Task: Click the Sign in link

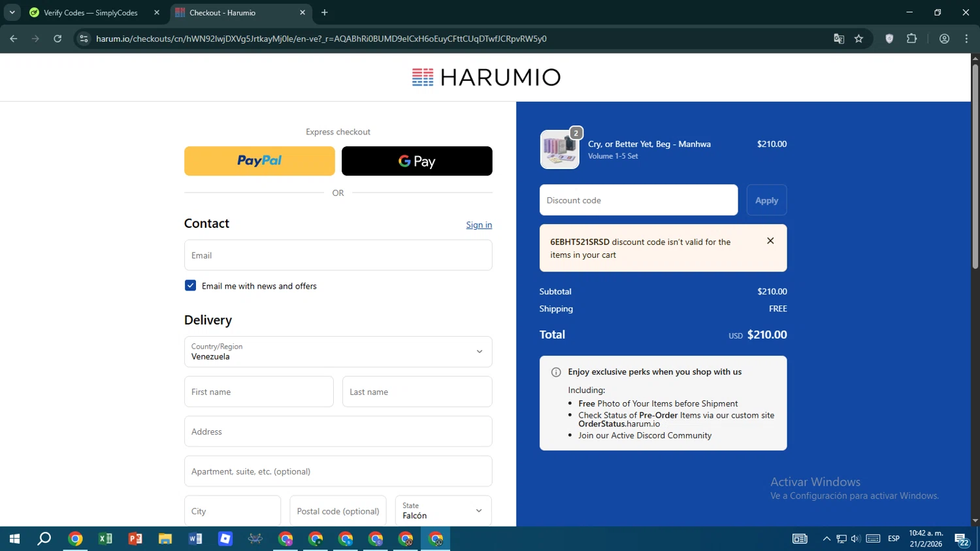Action: (x=479, y=225)
